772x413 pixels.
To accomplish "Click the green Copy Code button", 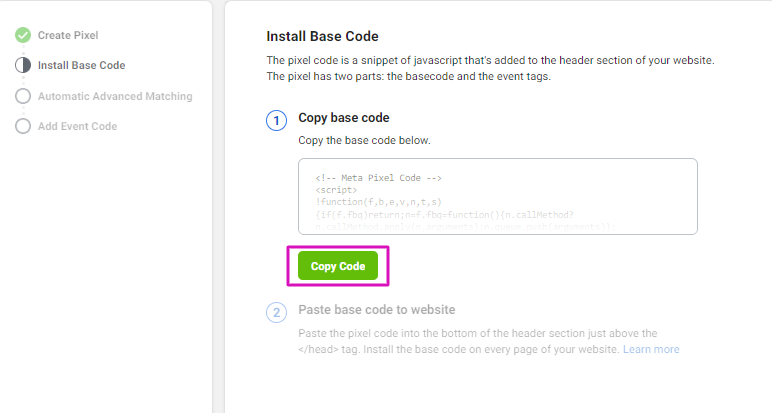I will [x=338, y=266].
